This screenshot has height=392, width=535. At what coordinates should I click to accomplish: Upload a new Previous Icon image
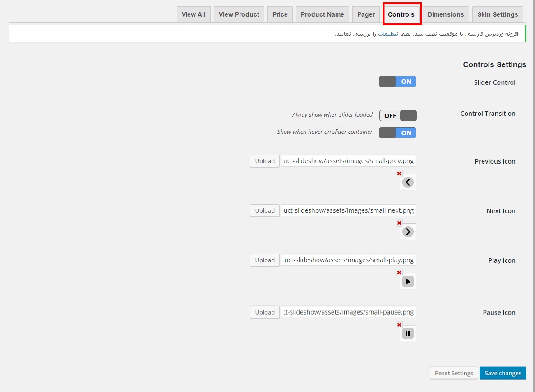pyautogui.click(x=265, y=161)
